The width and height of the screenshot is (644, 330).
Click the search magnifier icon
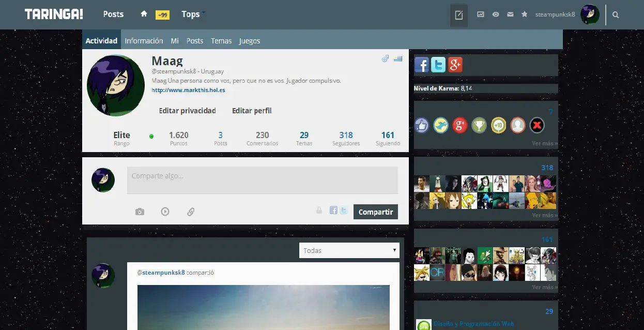point(616,15)
